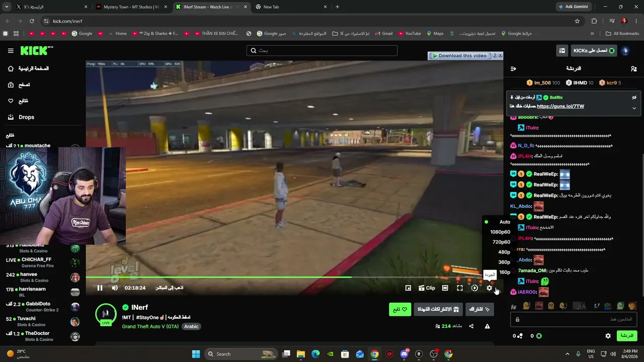Viewport: 644px width, 362px height.
Task: Open the KICKs balance below the chat box
Action: (x=535, y=336)
